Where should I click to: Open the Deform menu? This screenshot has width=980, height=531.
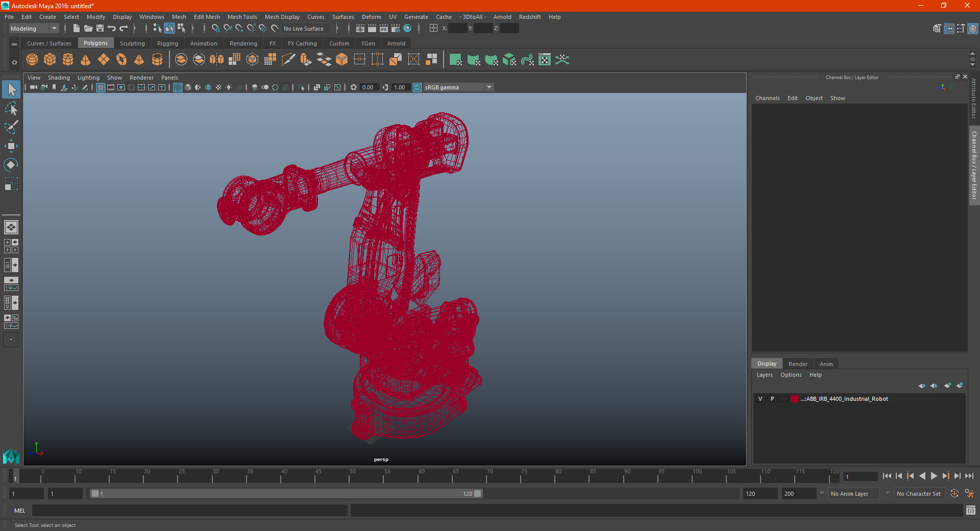pos(372,17)
